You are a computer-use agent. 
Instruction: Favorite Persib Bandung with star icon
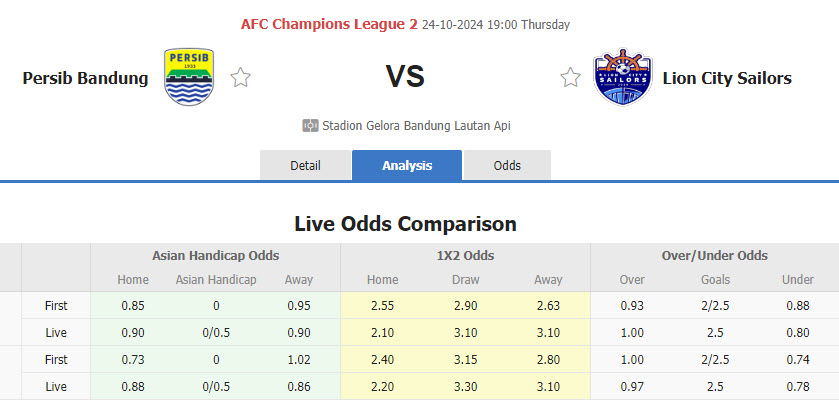[241, 77]
